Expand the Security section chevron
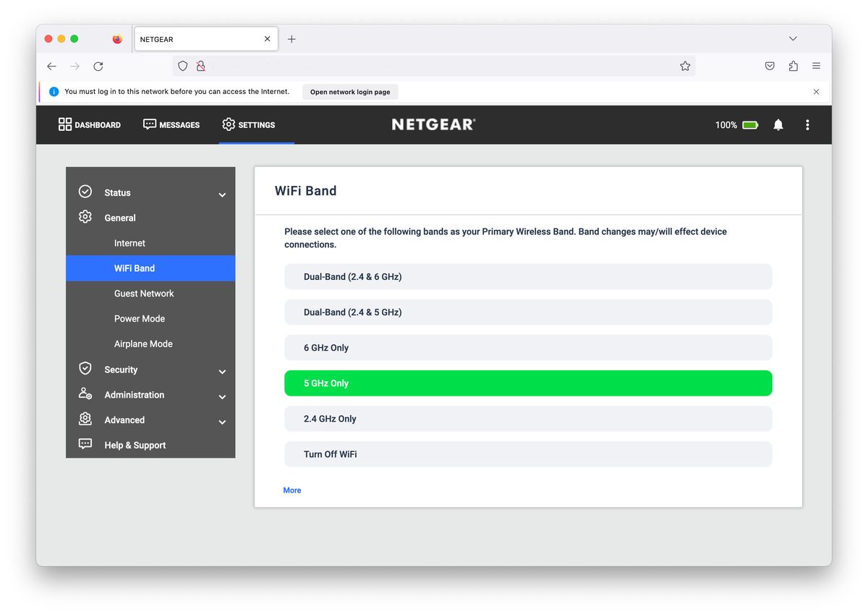The height and width of the screenshot is (614, 868). pyautogui.click(x=222, y=371)
